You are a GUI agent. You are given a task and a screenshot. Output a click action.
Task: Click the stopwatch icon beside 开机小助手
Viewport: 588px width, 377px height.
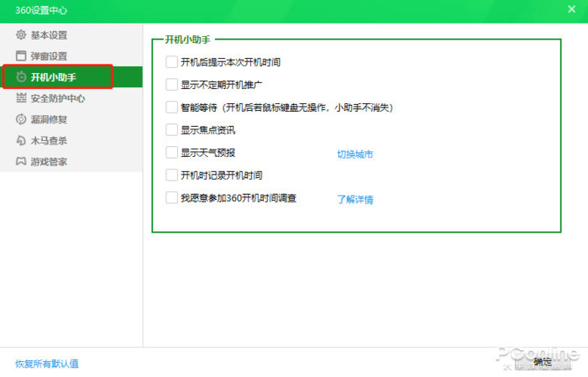coord(21,76)
